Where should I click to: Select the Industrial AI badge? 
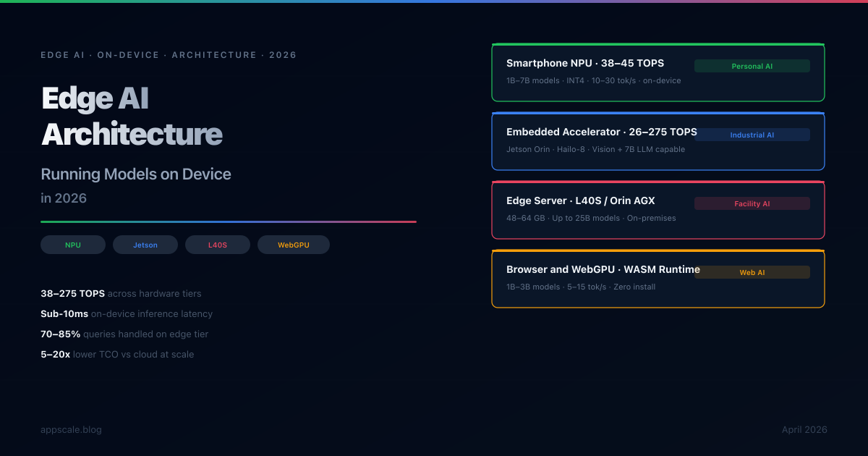(752, 135)
